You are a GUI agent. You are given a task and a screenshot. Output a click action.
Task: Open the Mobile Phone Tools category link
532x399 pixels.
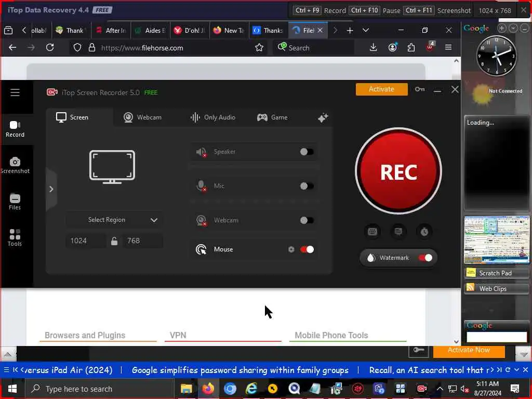[x=331, y=335]
